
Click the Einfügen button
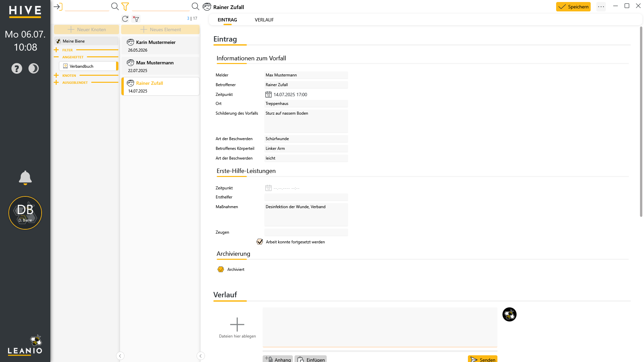311,359
